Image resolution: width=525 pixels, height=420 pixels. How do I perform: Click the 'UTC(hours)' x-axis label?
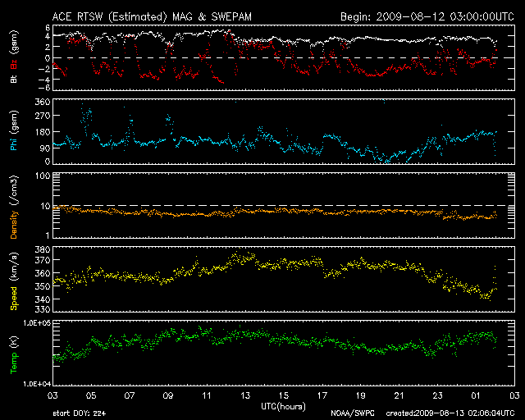283,407
